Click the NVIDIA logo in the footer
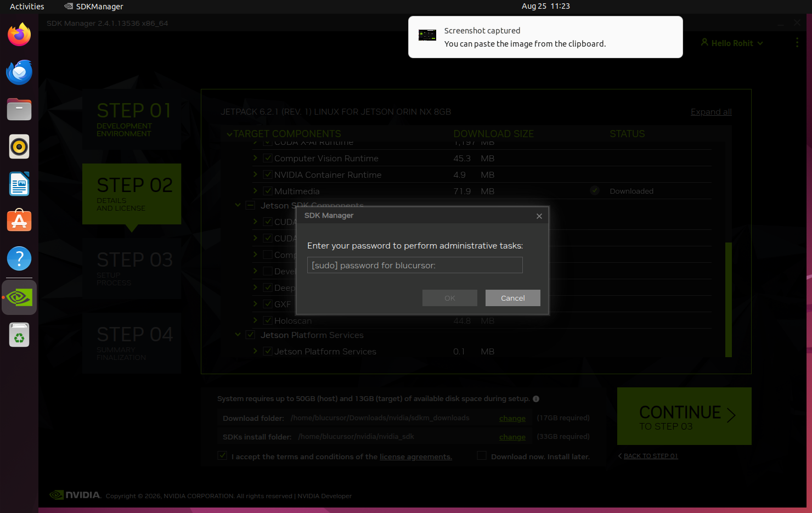The width and height of the screenshot is (812, 513). [x=76, y=495]
